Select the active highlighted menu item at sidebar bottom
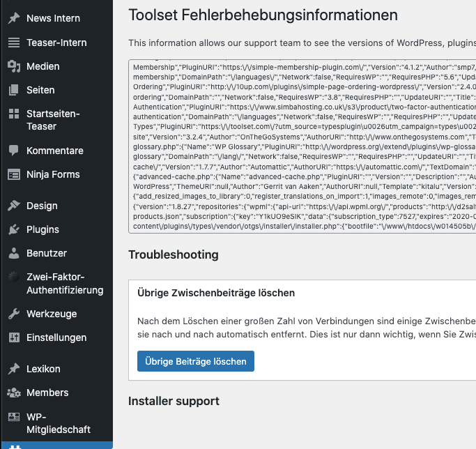 (57, 446)
